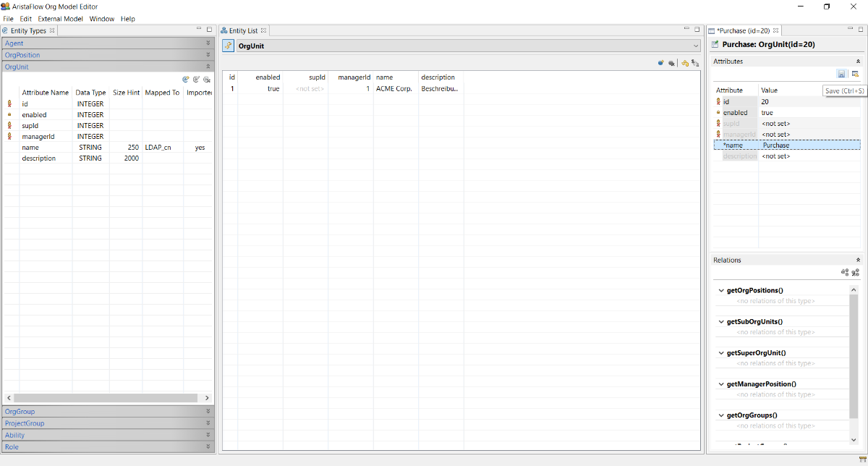Click the yellow icon in Entity List toolbar
The height and width of the screenshot is (466, 868).
(x=684, y=63)
